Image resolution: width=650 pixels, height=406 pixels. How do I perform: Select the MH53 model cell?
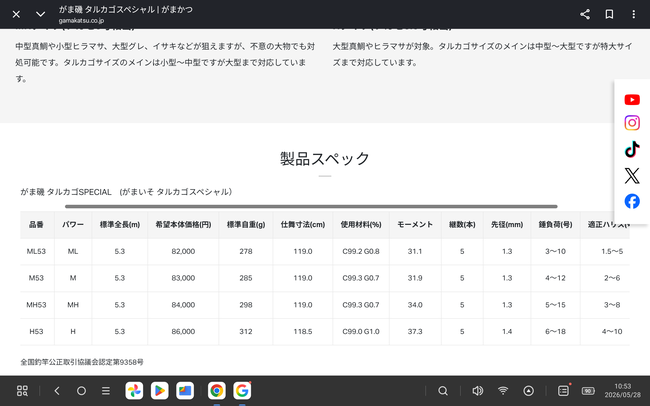coord(36,305)
